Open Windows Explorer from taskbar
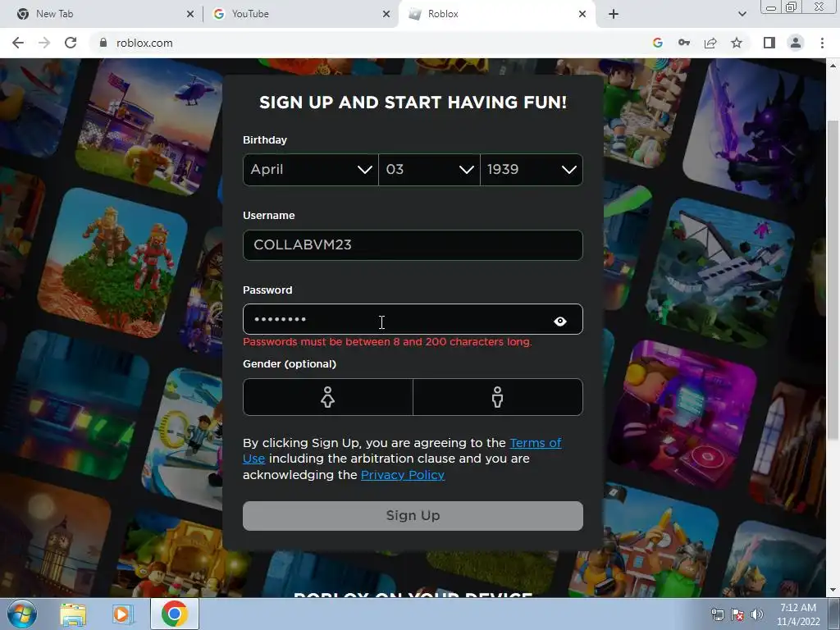 [73, 614]
